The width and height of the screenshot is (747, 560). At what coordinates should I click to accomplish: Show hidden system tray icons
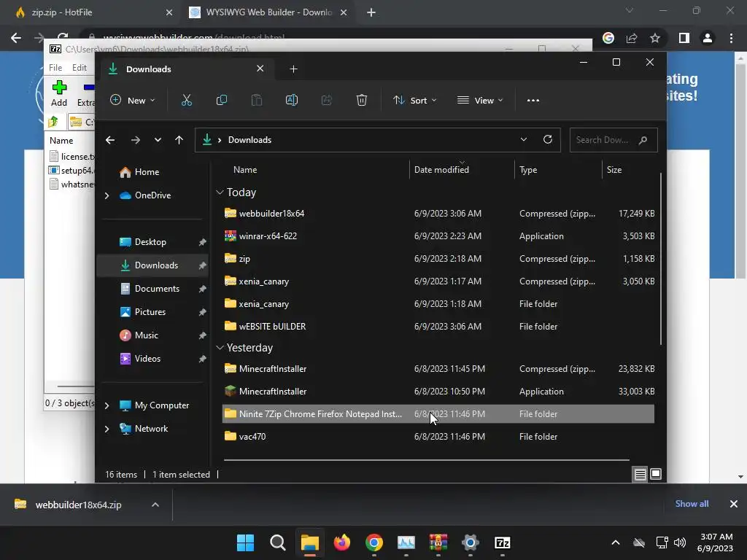(616, 542)
